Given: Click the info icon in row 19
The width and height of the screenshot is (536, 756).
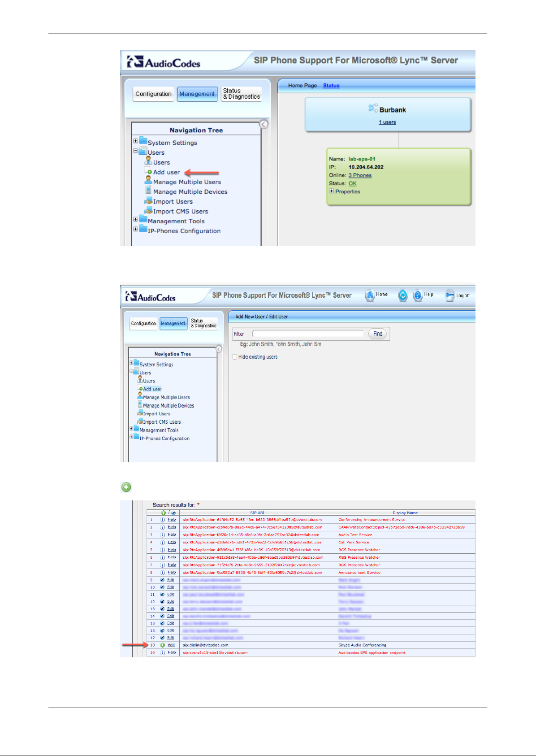Looking at the screenshot, I should [163, 653].
